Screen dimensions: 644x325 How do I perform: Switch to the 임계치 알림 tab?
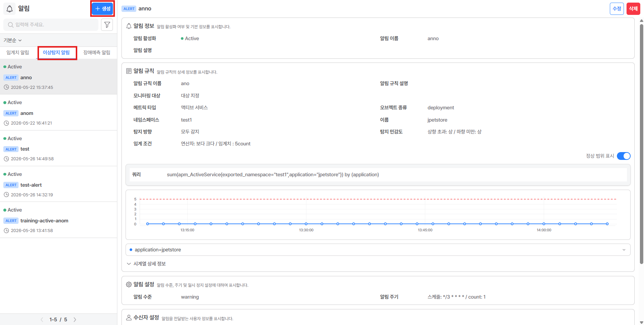[18, 52]
